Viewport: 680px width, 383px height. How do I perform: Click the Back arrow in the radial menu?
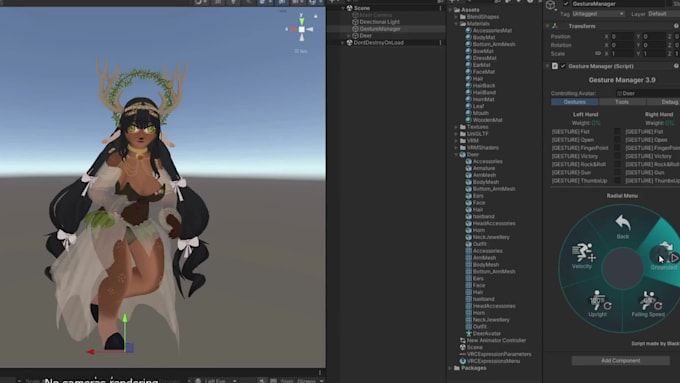tap(623, 223)
